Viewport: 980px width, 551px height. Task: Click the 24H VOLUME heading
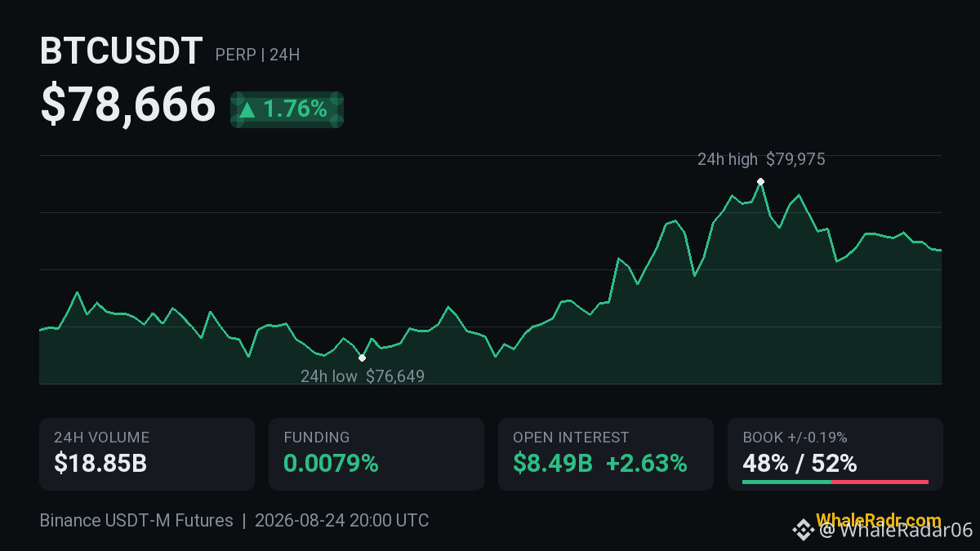point(101,438)
